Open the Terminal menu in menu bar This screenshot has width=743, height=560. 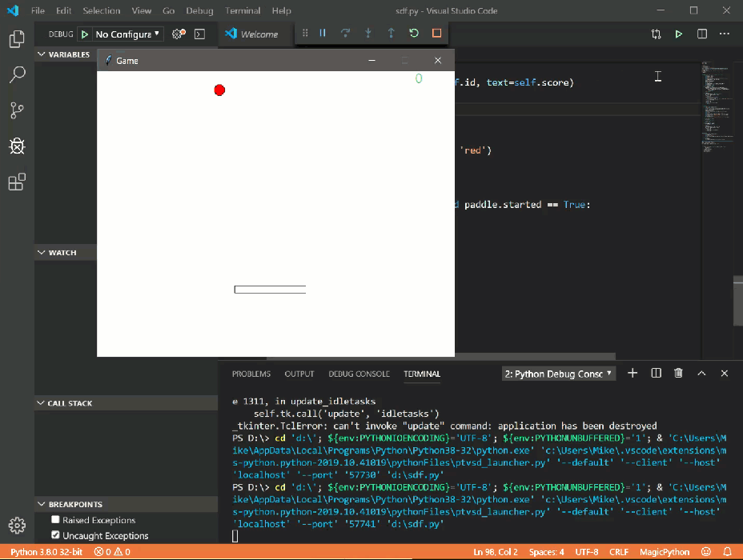pyautogui.click(x=243, y=11)
